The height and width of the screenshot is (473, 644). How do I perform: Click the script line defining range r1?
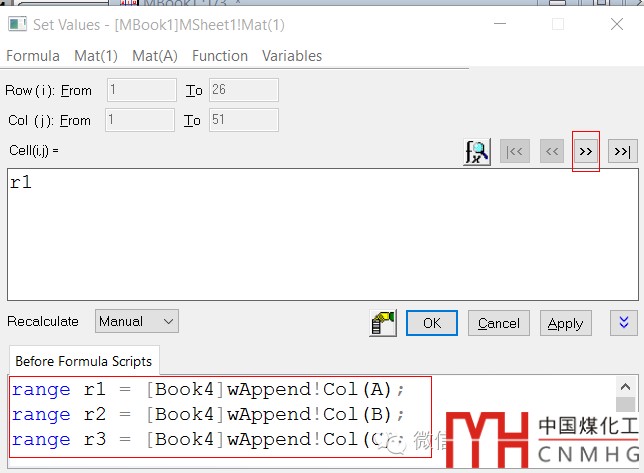208,389
